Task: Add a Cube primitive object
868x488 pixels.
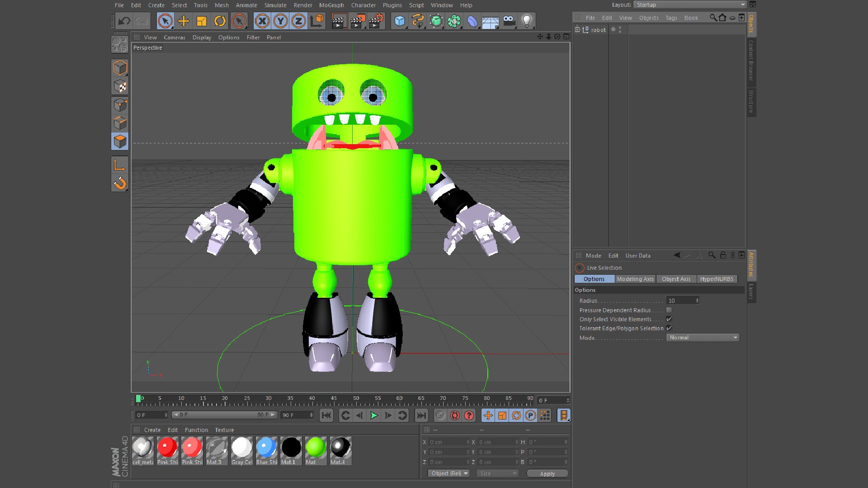Action: (x=400, y=21)
